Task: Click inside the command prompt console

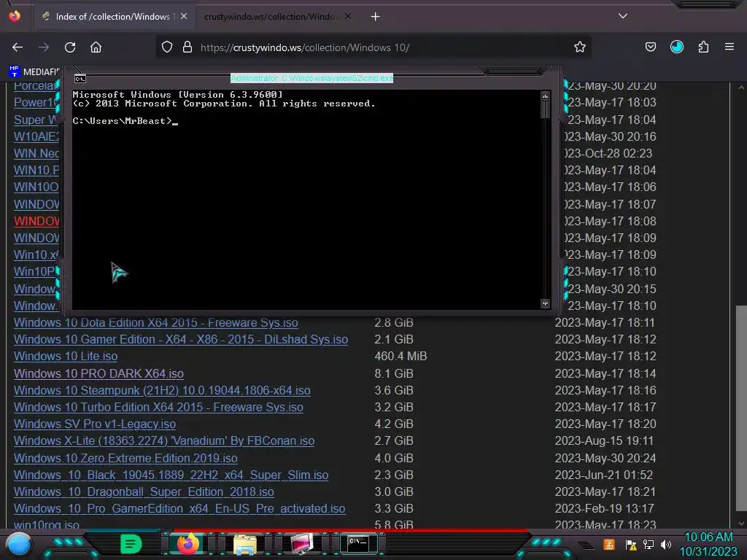Action: pyautogui.click(x=306, y=200)
